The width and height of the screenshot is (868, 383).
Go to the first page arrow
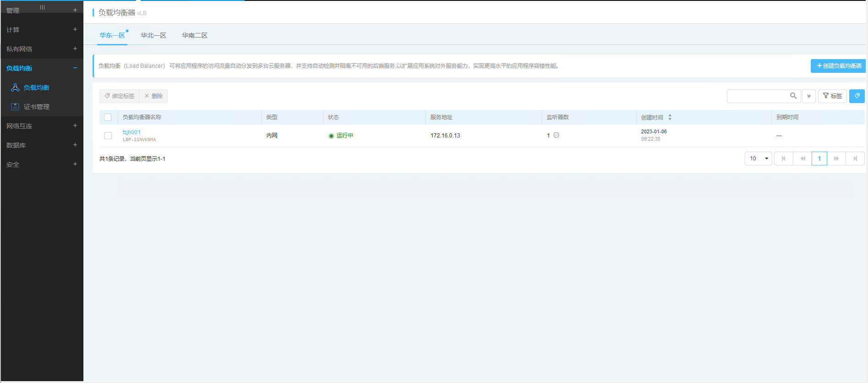point(784,159)
